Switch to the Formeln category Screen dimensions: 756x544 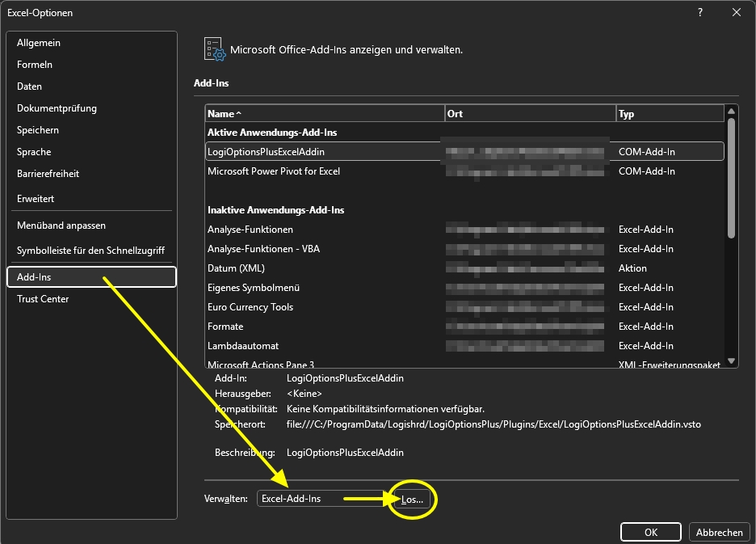tap(35, 65)
